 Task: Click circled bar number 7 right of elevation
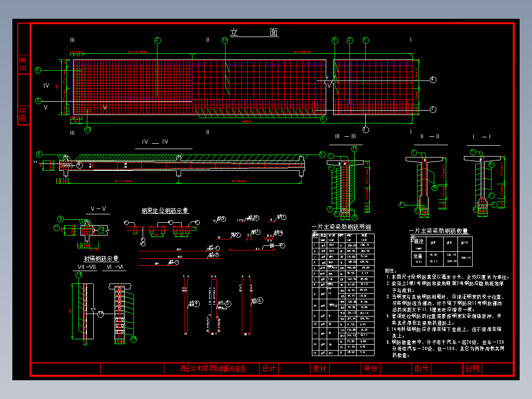pyautogui.click(x=433, y=110)
